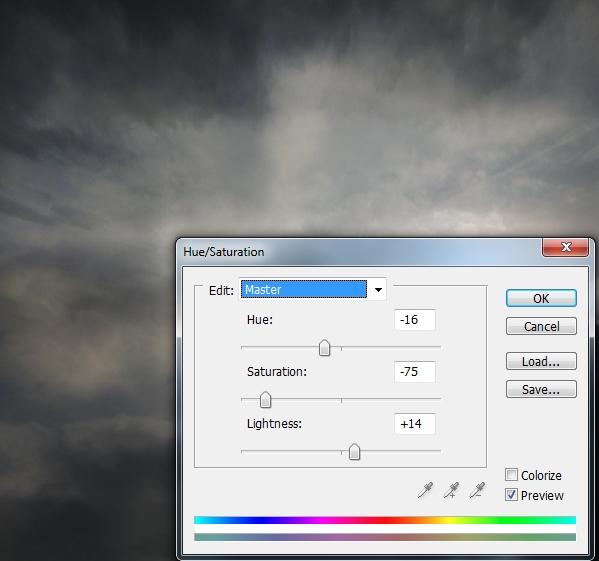Open the Edit dropdown arrow
Viewport: 599px width, 561px height.
pos(378,289)
